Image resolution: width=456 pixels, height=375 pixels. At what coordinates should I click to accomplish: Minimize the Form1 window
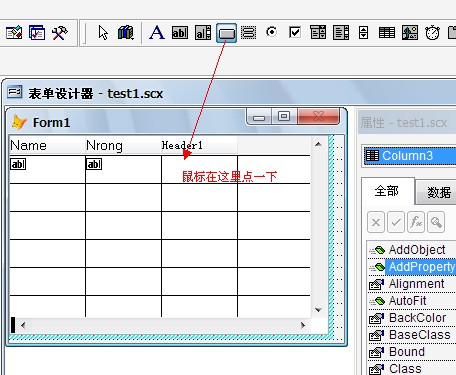click(259, 117)
